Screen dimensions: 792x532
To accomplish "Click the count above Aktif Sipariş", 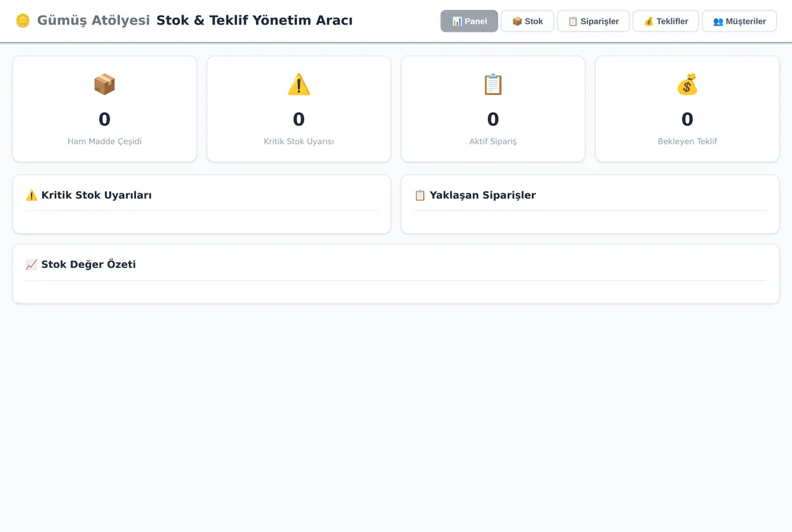I will [493, 119].
